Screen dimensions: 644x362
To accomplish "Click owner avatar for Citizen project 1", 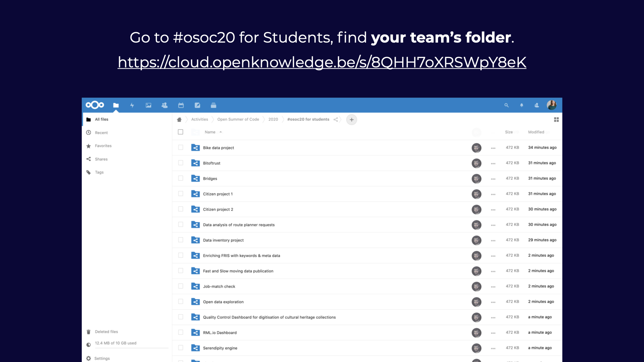I will [x=476, y=194].
